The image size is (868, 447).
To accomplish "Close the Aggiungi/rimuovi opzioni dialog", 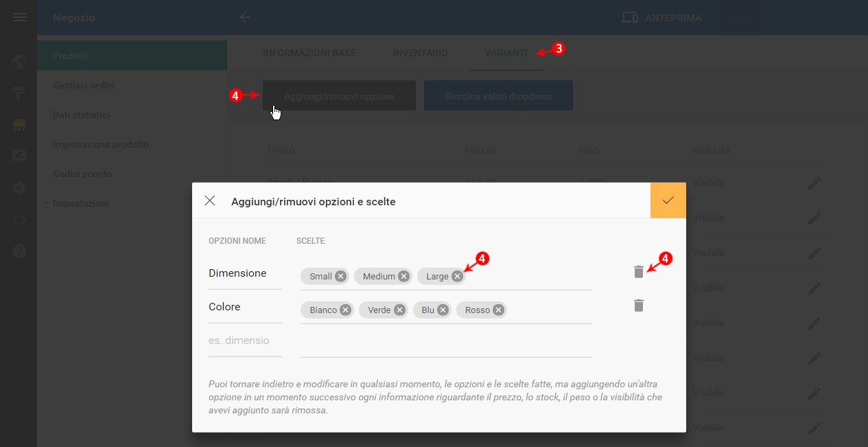I will pyautogui.click(x=210, y=200).
